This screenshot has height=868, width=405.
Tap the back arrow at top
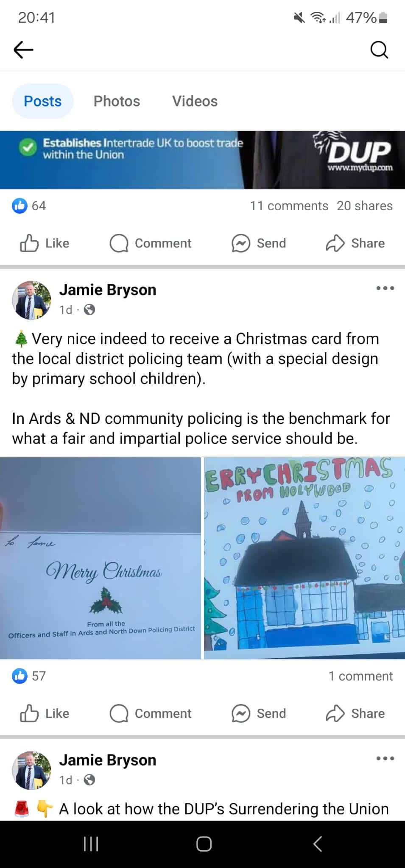pos(23,50)
